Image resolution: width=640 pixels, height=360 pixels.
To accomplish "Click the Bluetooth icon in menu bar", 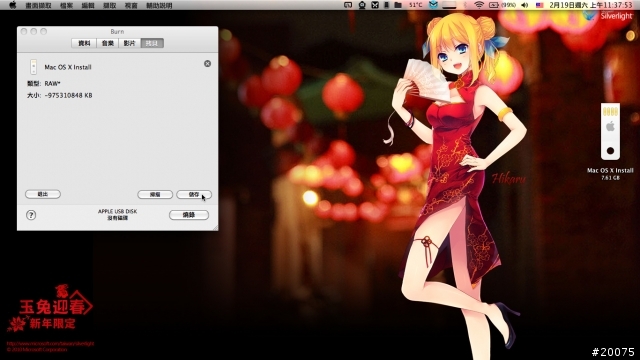I will pos(466,5).
